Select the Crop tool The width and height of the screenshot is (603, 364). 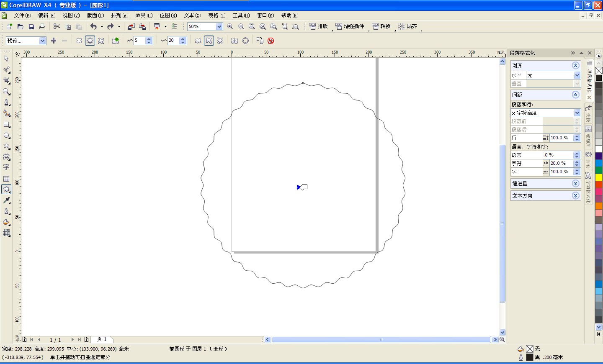point(6,80)
